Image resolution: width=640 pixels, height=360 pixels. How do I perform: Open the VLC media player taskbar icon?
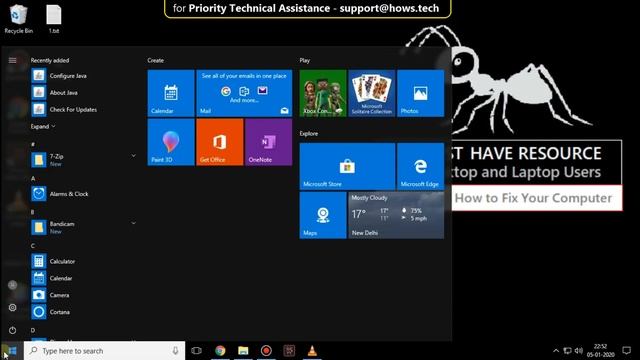312,351
